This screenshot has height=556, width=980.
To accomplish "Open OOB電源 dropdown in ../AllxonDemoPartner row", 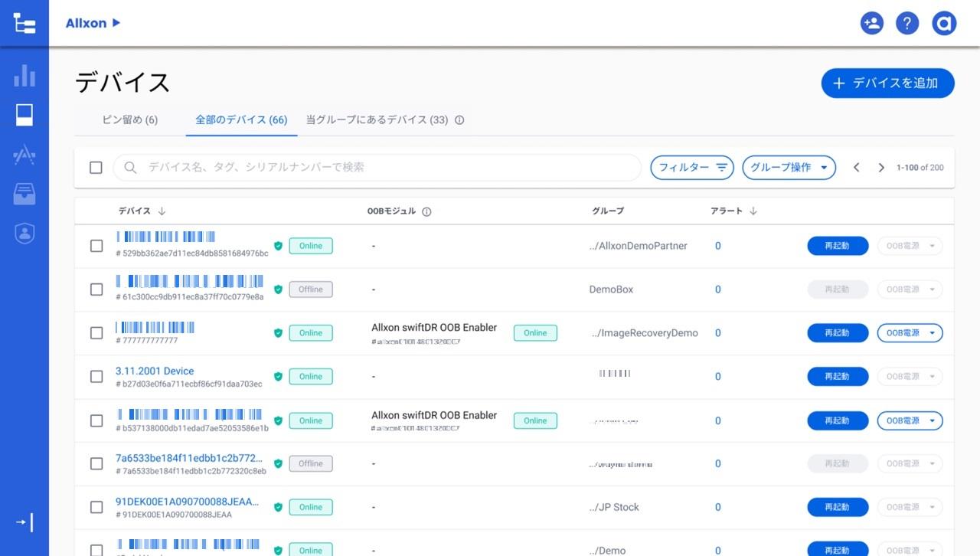I will pos(910,246).
